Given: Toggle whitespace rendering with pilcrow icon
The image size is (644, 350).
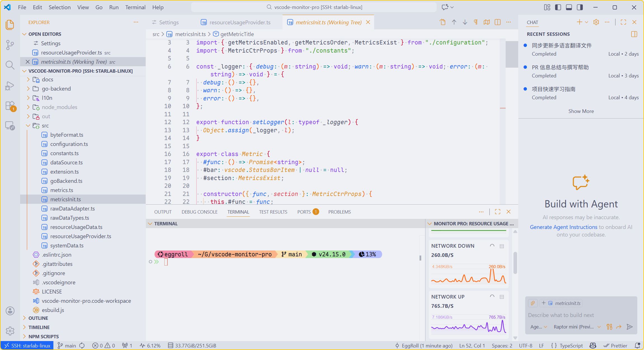Looking at the screenshot, I should pyautogui.click(x=476, y=22).
